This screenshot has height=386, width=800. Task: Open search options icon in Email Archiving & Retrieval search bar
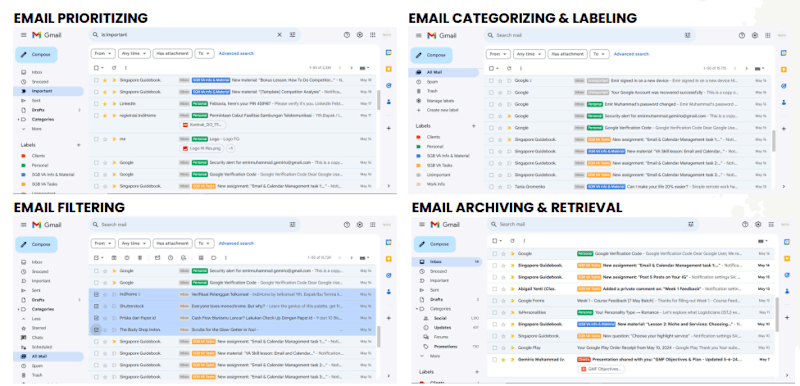(x=691, y=224)
